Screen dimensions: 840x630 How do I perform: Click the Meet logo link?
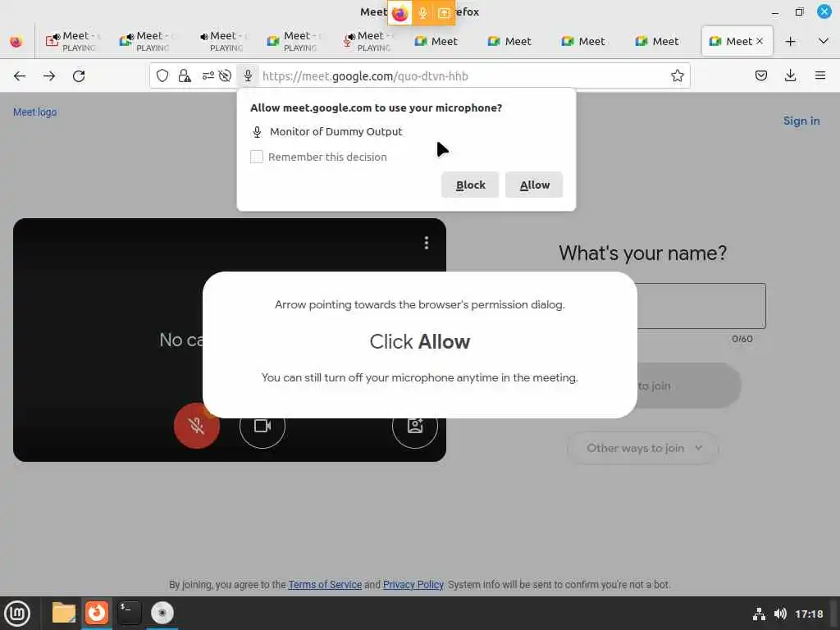pyautogui.click(x=34, y=112)
